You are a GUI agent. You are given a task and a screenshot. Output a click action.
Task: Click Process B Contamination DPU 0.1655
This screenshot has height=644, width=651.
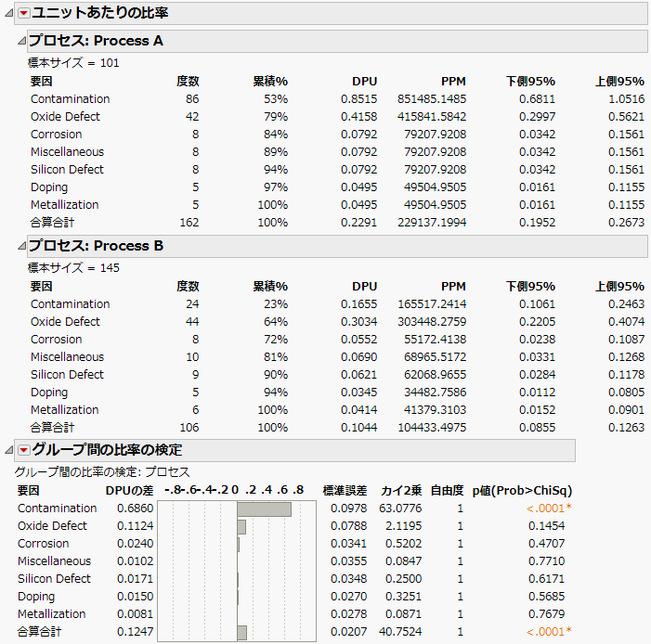[x=358, y=303]
